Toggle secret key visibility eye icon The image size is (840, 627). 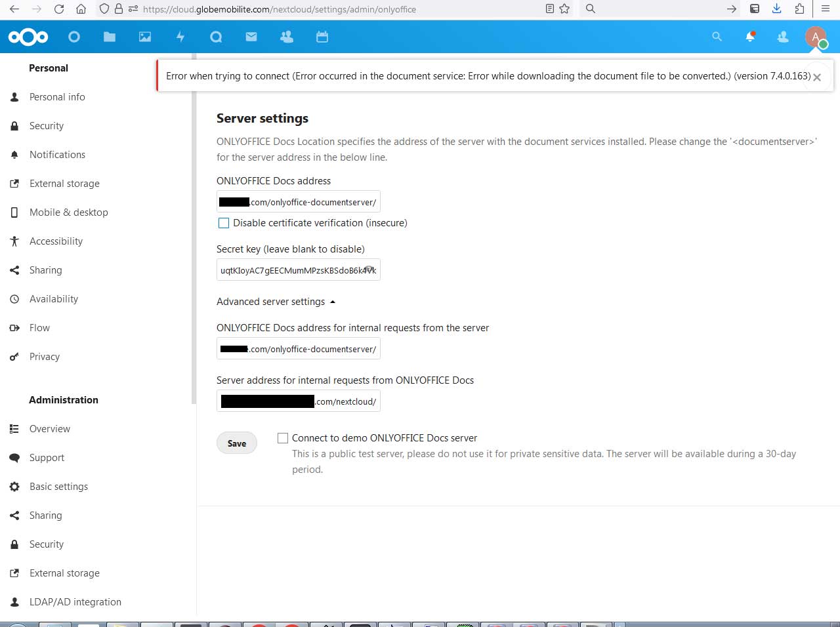click(369, 270)
